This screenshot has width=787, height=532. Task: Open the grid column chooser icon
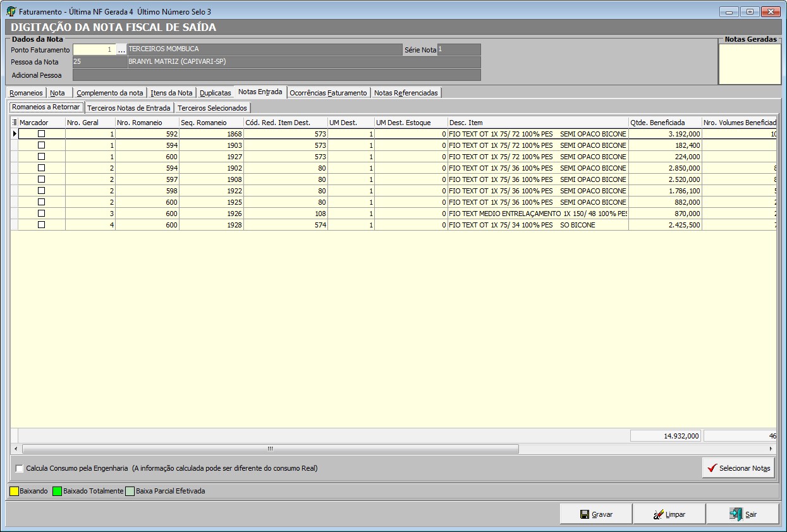[x=15, y=123]
